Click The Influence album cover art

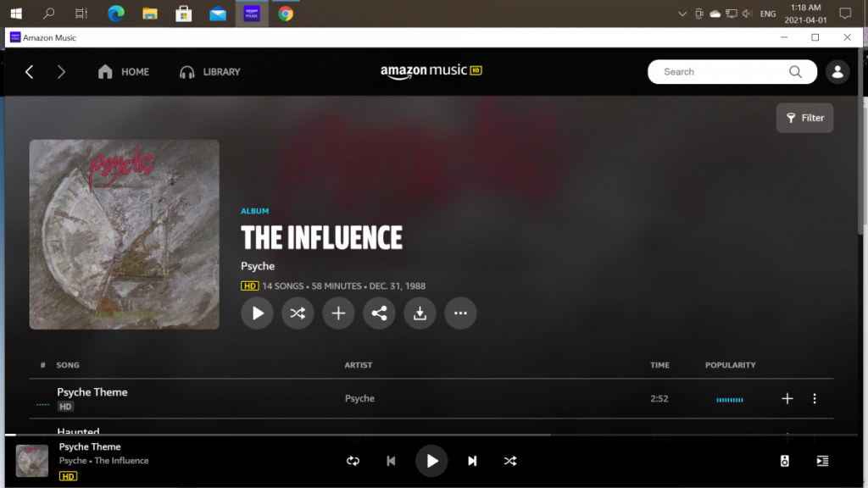click(124, 235)
